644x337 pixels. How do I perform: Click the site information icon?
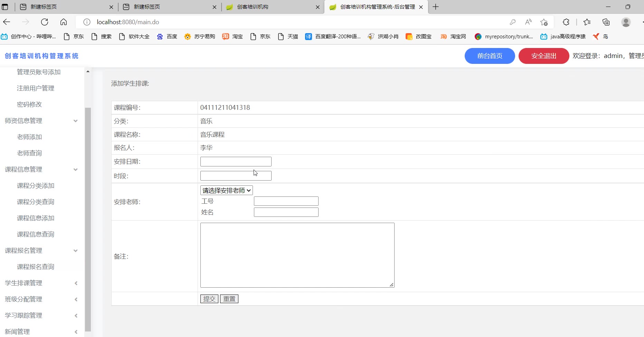pyautogui.click(x=87, y=22)
